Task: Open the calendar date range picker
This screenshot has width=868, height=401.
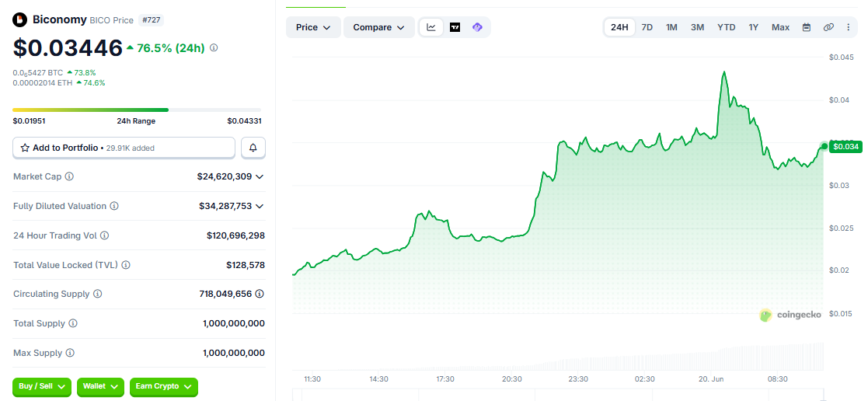Action: click(807, 27)
